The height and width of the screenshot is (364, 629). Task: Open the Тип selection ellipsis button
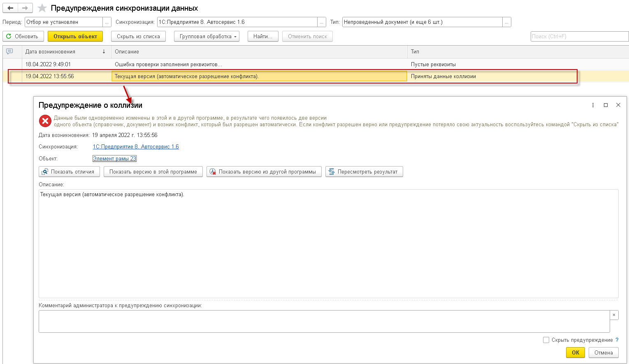click(x=507, y=22)
